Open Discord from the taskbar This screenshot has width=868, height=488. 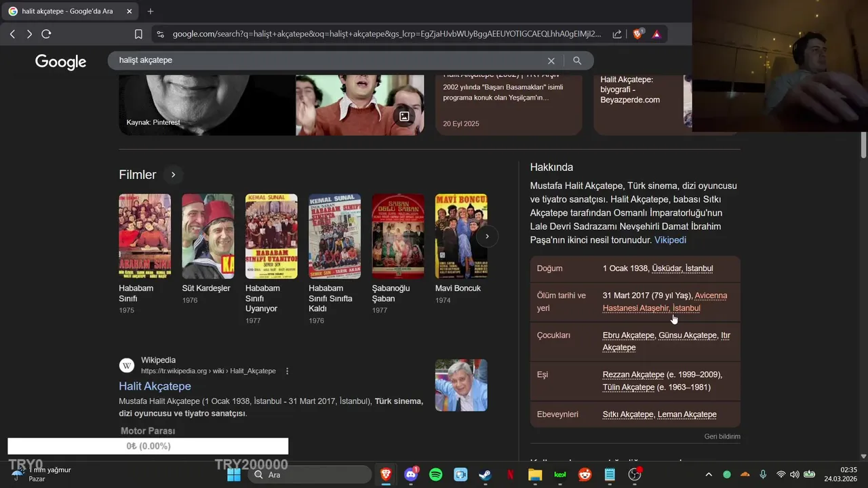(411, 474)
